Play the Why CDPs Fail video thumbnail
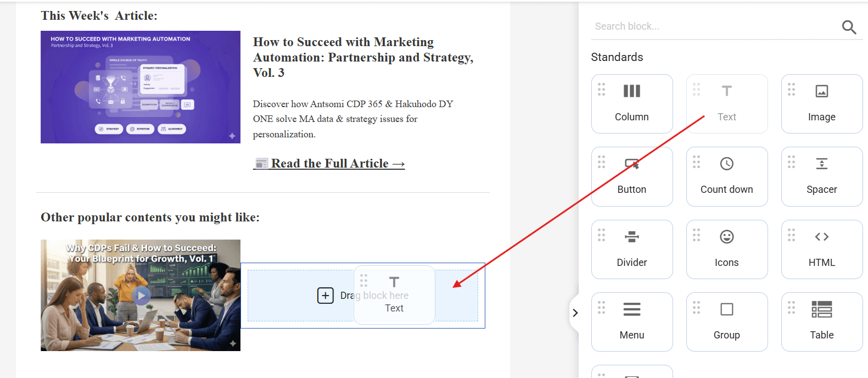Screen dimensions: 868x378 (141, 296)
